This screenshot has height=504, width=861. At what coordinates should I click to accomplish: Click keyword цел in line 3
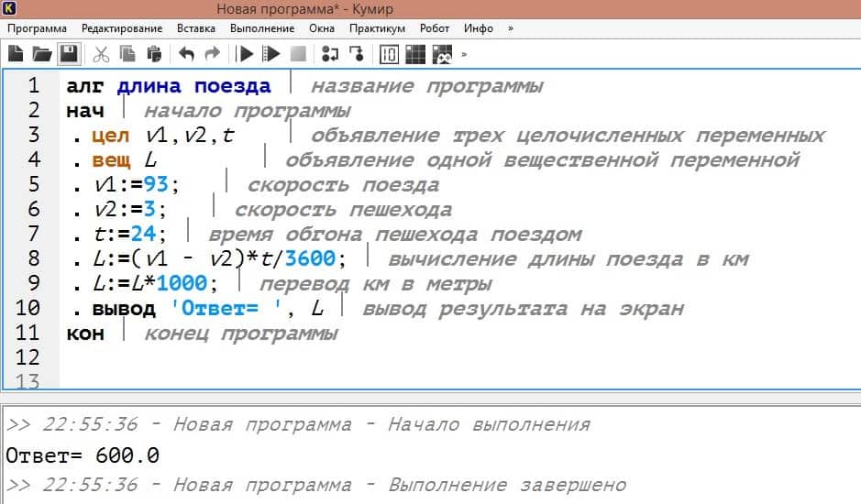(110, 135)
